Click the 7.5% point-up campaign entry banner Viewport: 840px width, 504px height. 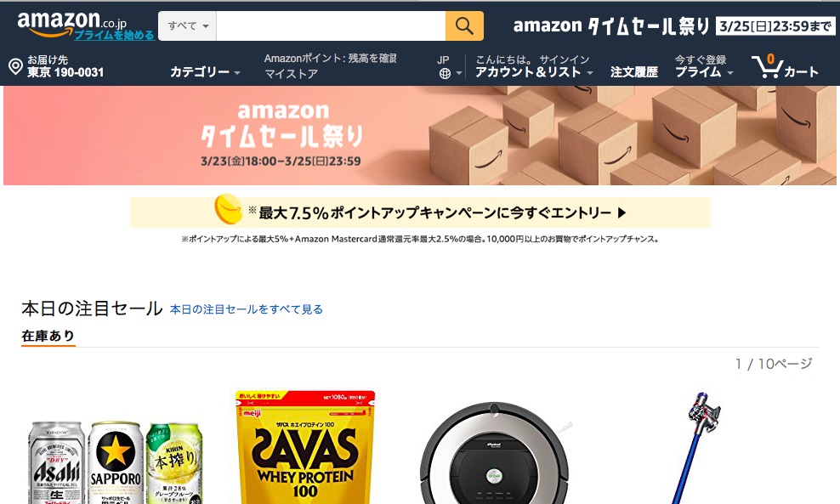pos(420,212)
